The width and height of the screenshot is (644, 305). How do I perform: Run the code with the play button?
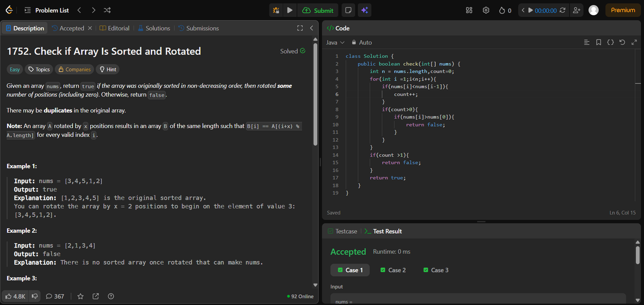289,10
